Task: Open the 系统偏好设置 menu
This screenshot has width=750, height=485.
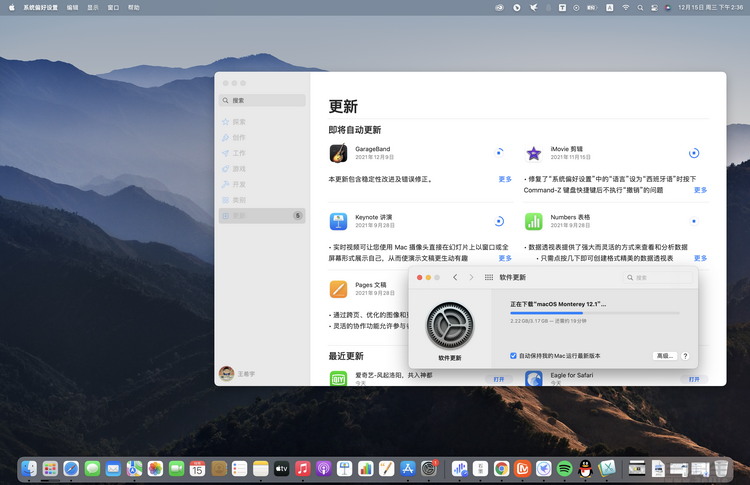Action: tap(40, 8)
